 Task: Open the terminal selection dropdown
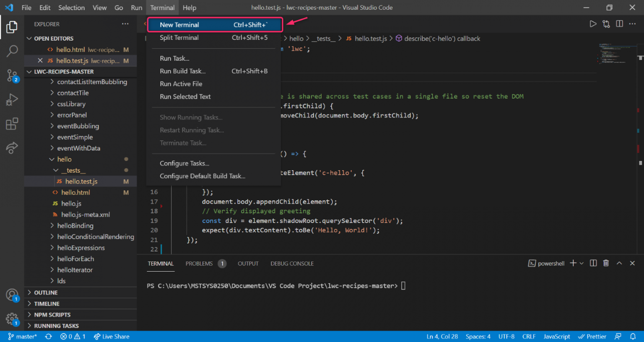click(x=581, y=263)
